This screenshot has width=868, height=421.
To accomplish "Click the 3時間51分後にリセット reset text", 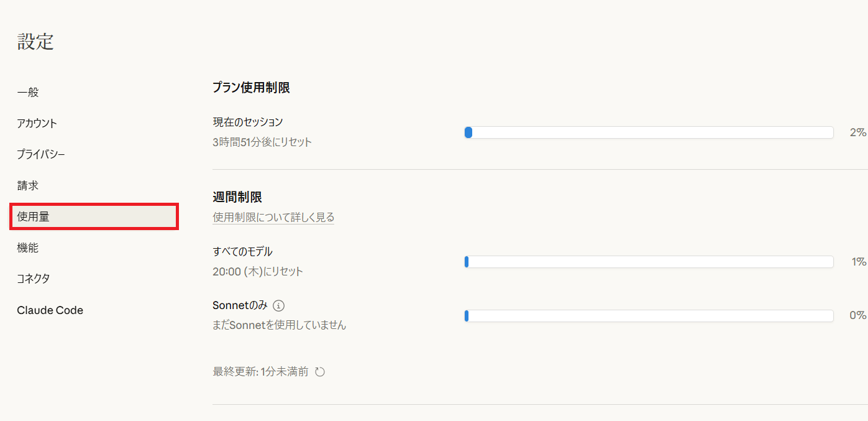I will [262, 142].
